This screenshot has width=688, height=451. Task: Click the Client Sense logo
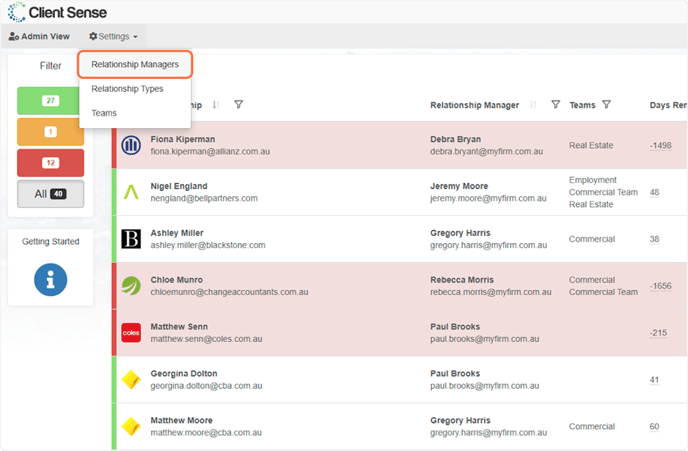(x=57, y=12)
